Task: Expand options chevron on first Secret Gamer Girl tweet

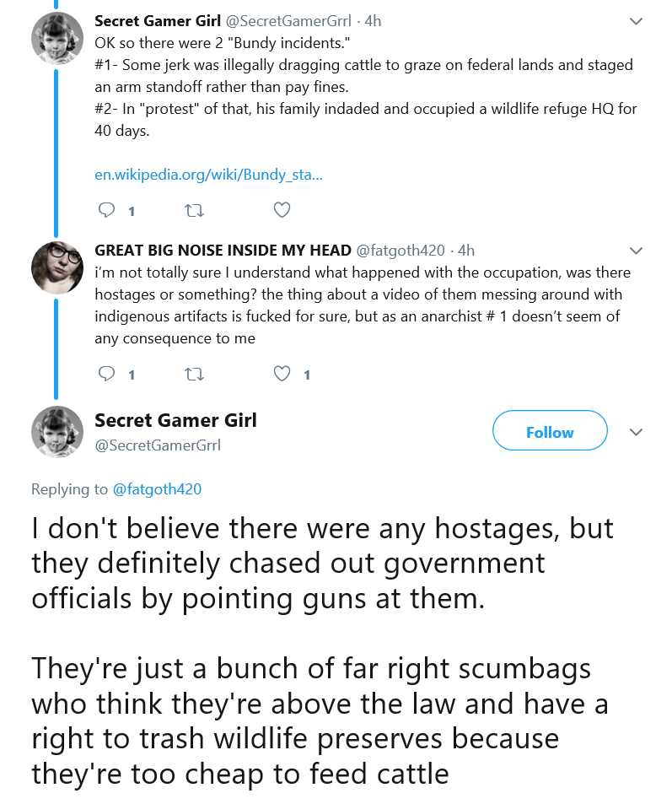Action: [x=636, y=21]
